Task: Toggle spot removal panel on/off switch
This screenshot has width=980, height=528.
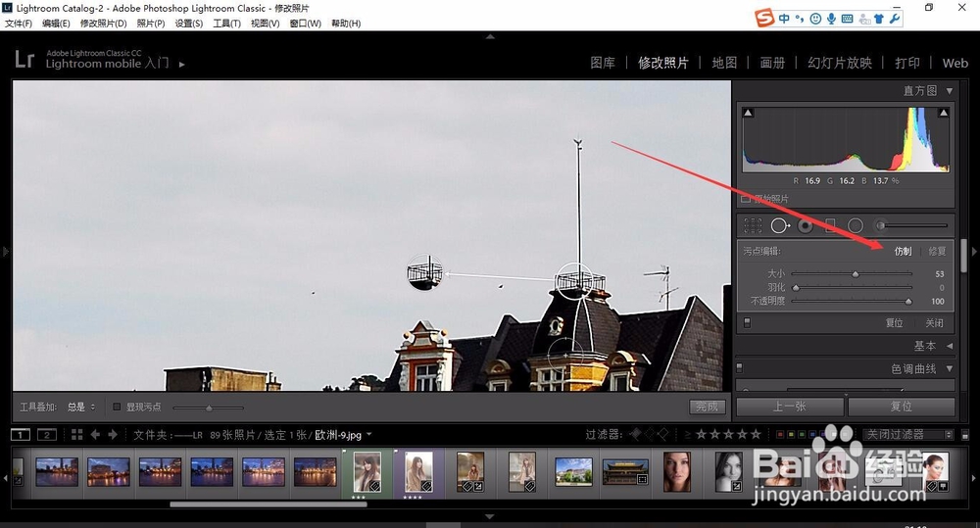Action: [747, 323]
